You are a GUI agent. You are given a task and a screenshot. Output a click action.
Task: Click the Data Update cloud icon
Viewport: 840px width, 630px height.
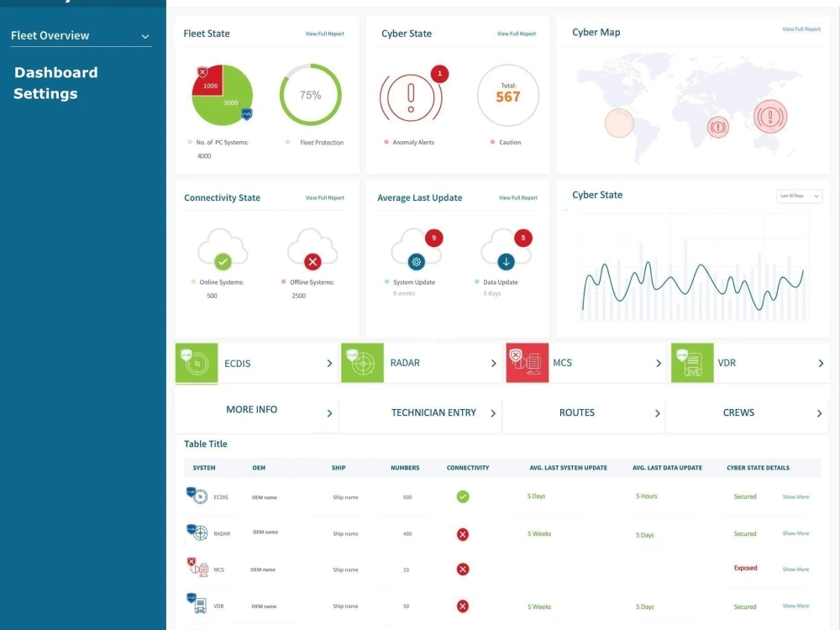[505, 249]
